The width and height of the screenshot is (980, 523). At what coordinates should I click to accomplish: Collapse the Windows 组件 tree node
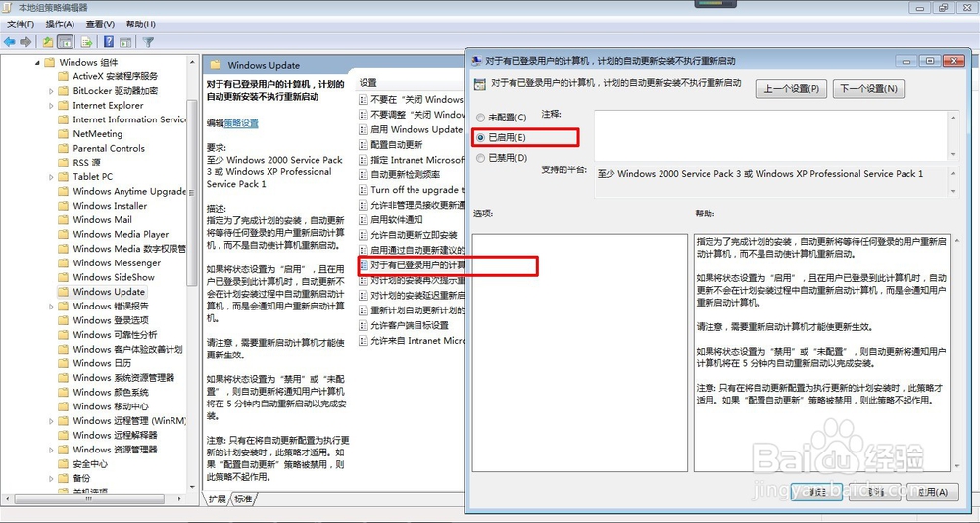pos(37,62)
